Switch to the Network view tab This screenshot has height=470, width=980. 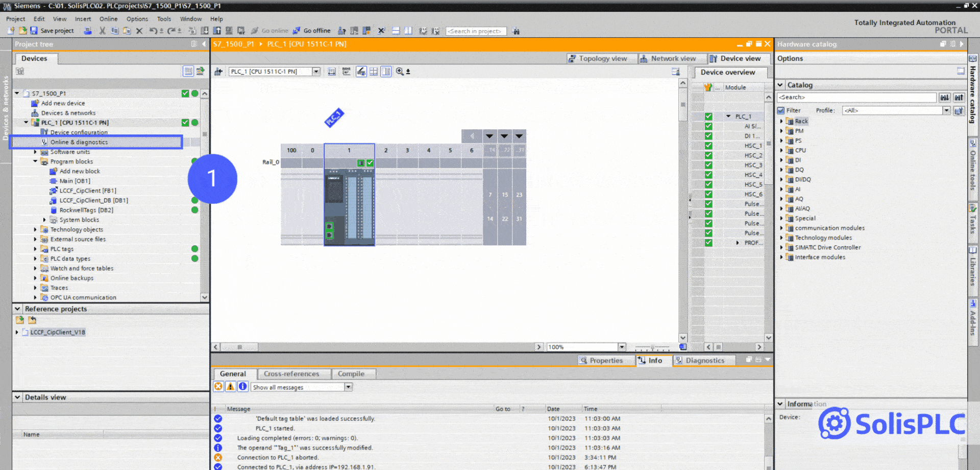click(x=672, y=58)
